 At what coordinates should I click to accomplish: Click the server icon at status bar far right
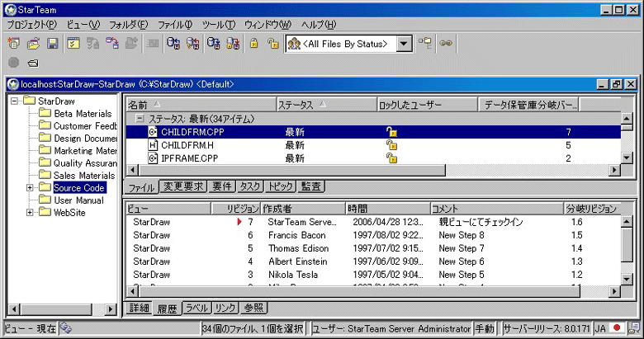pyautogui.click(x=635, y=328)
